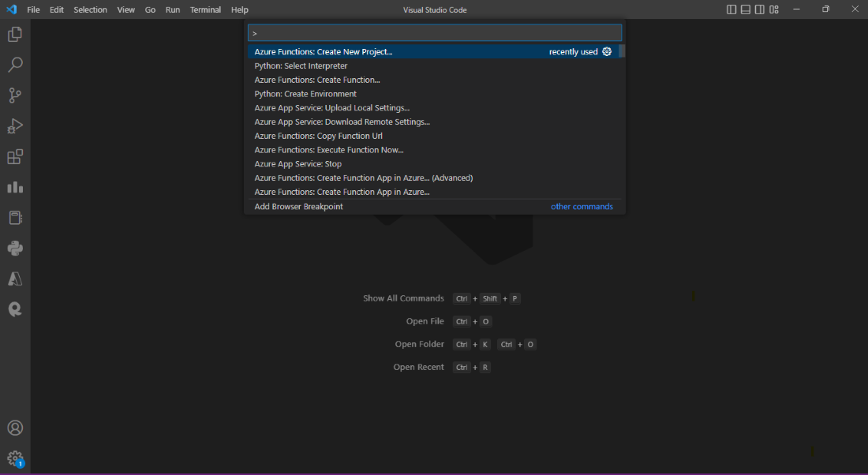Open the Selection menu
Viewport: 868px width, 475px height.
(x=90, y=9)
